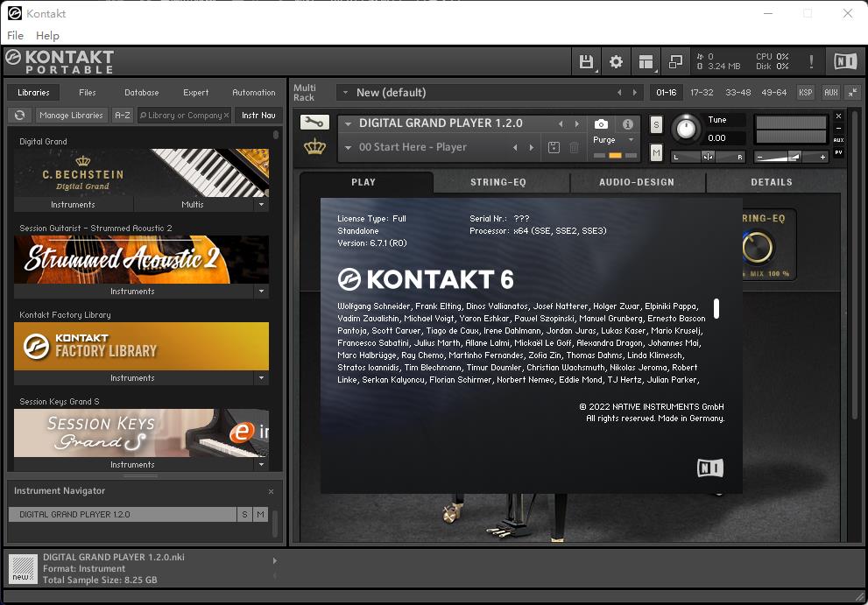Screen dimensions: 868x605
Task: Toggle the Instr Nav pane button
Action: [x=258, y=115]
